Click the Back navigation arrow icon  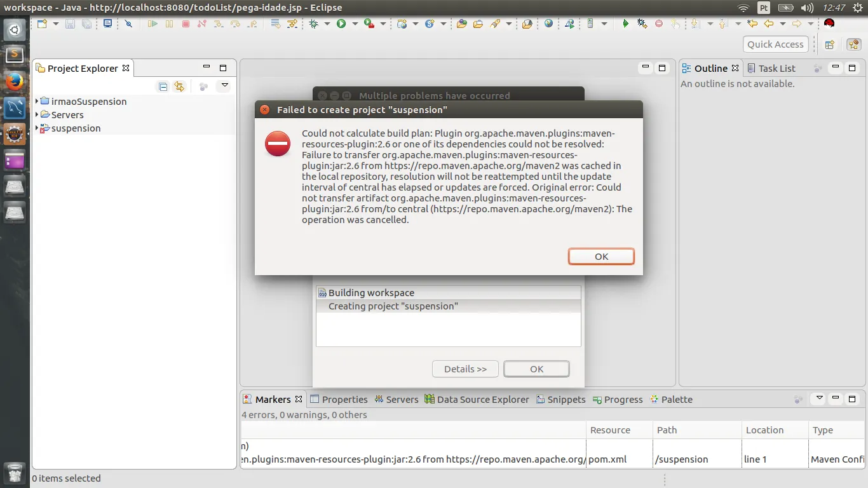point(769,24)
